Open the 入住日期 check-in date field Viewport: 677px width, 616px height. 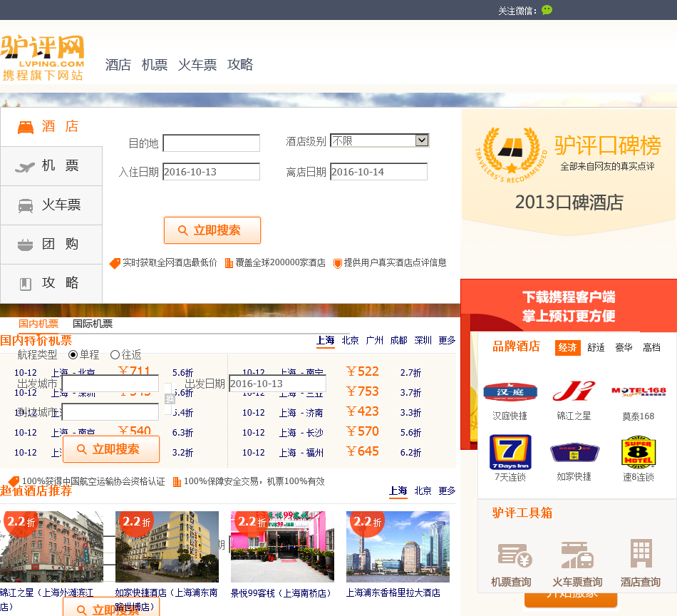click(211, 172)
